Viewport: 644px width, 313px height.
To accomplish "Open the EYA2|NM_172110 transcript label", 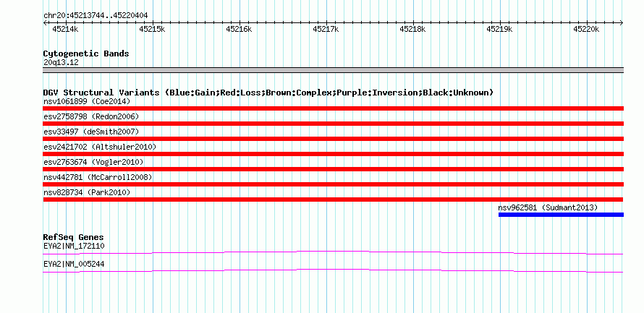I will pos(74,246).
